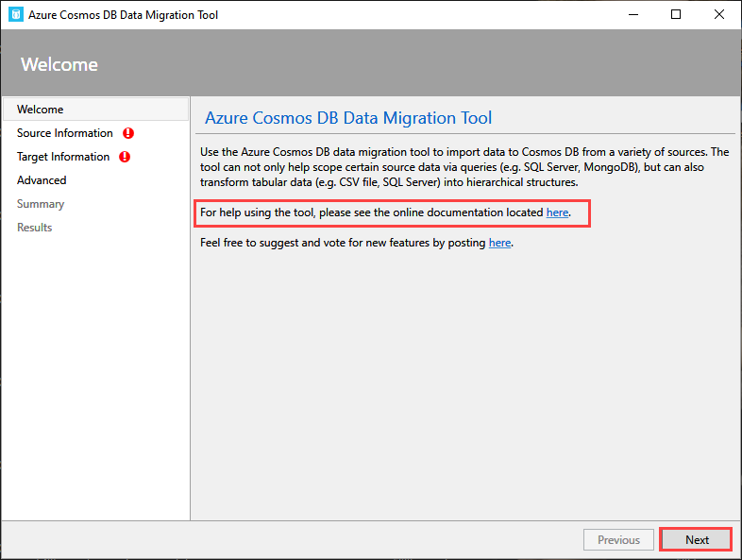Click the red error icon beside Target Information
This screenshot has height=560, width=742.
coord(125,157)
